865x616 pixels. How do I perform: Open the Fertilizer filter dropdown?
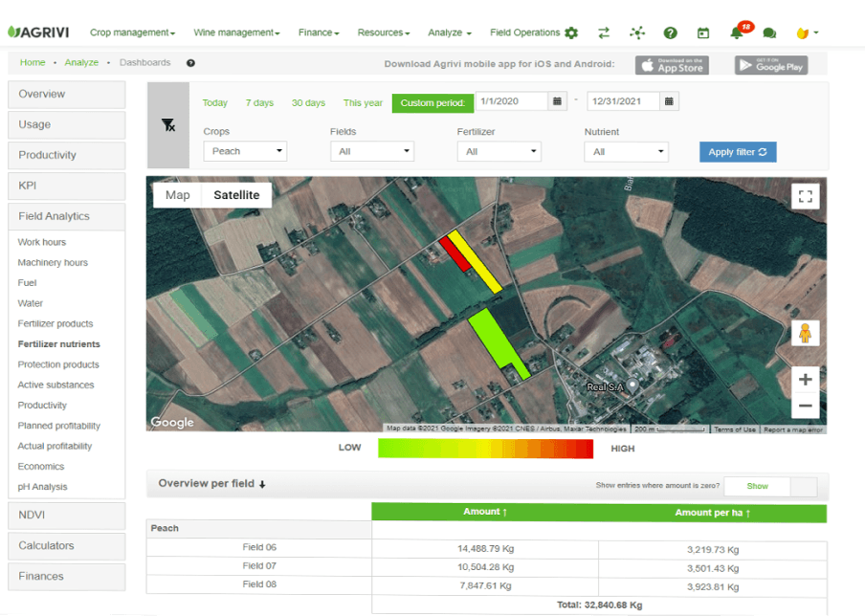point(499,152)
